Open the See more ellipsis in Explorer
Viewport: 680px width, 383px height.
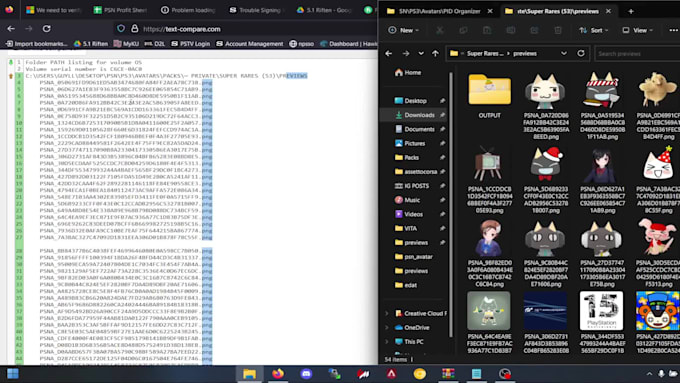673,30
